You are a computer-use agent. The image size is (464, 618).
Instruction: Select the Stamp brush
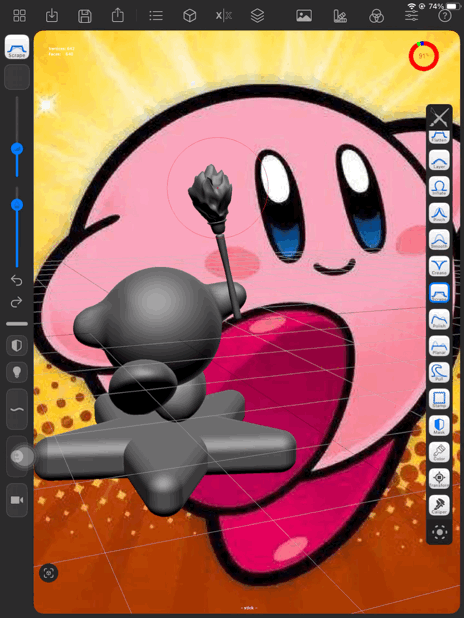[x=439, y=398]
